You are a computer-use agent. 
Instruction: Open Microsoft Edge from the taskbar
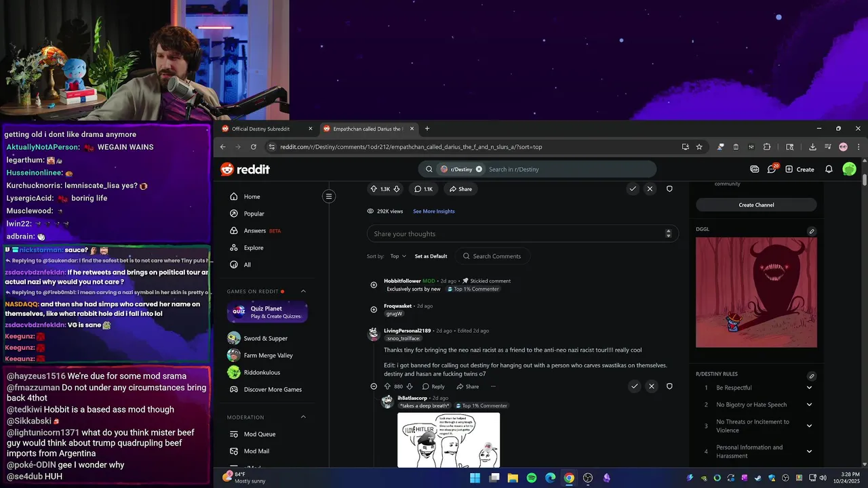point(550,478)
